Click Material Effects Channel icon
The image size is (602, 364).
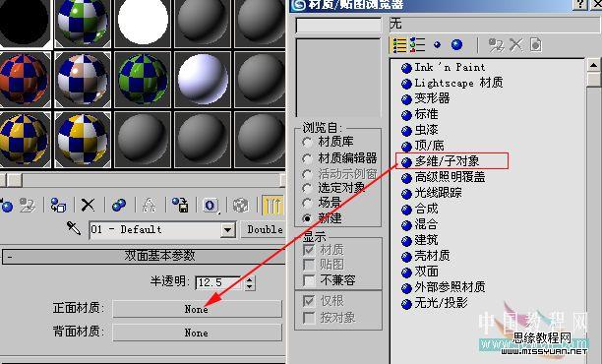[x=211, y=206]
